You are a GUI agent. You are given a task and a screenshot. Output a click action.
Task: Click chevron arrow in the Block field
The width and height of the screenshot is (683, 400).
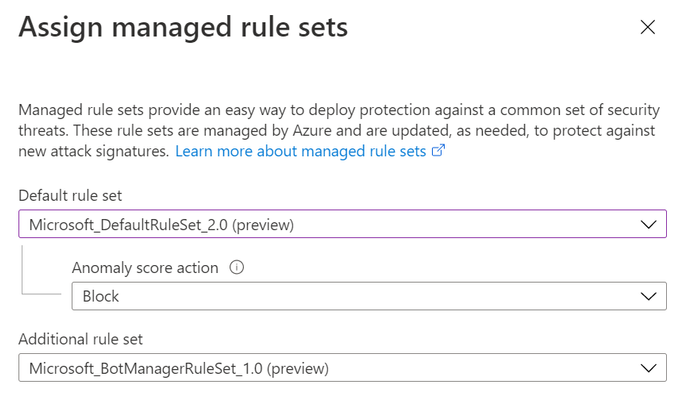click(649, 296)
